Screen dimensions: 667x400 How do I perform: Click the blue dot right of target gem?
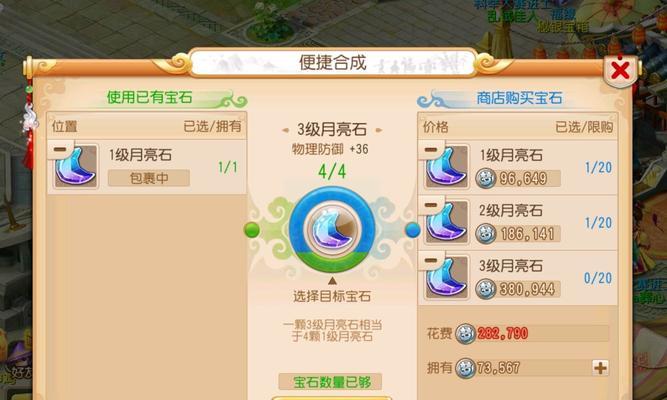pos(413,230)
